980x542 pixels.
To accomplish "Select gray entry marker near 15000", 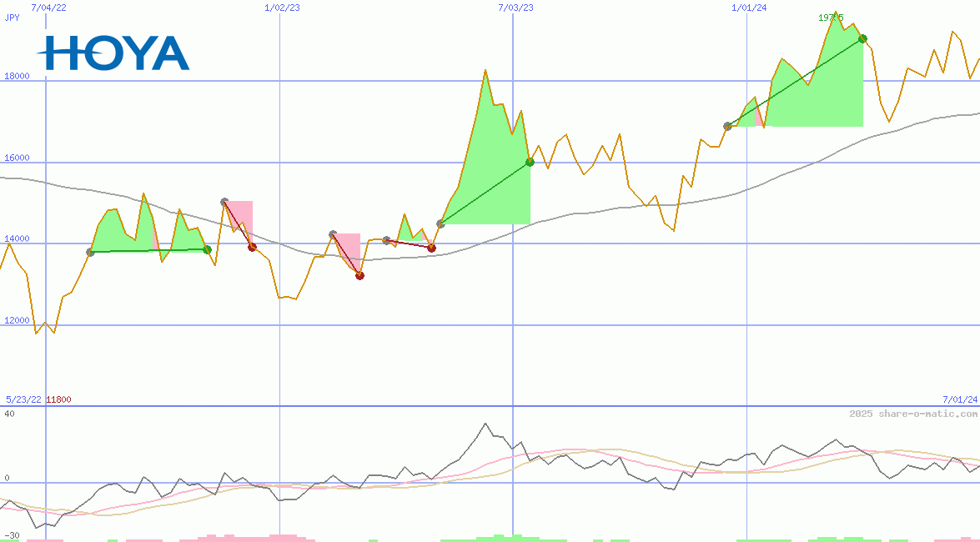I will click(x=224, y=202).
